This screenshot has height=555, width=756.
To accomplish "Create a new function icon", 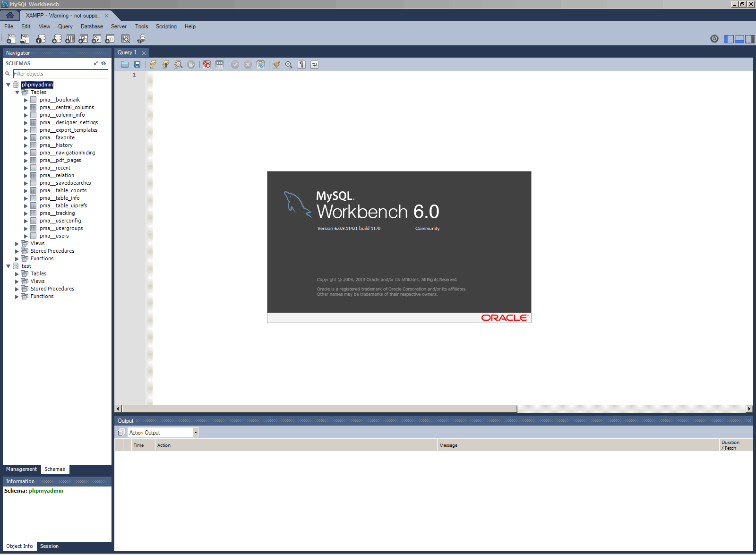I will 110,39.
